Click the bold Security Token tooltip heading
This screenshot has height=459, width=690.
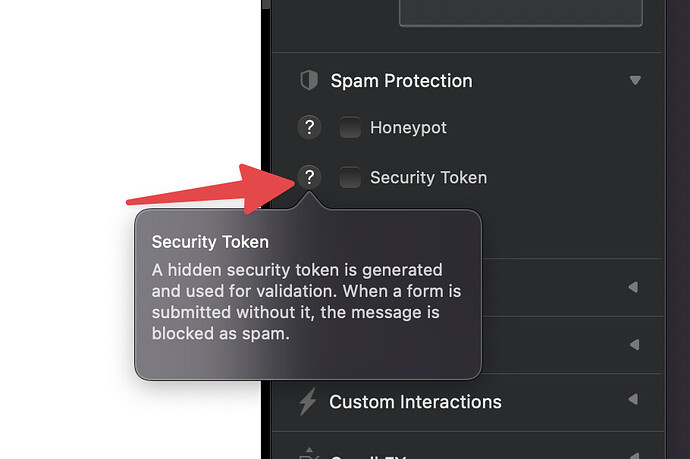tap(210, 242)
